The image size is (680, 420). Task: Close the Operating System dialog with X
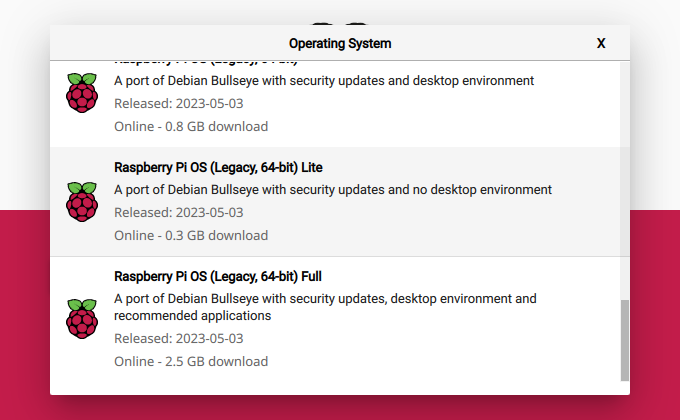click(601, 43)
